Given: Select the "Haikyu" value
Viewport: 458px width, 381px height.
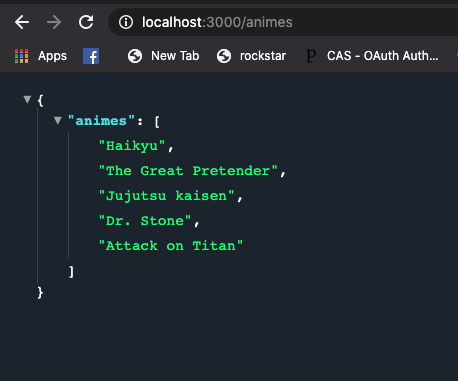Looking at the screenshot, I should [x=132, y=146].
